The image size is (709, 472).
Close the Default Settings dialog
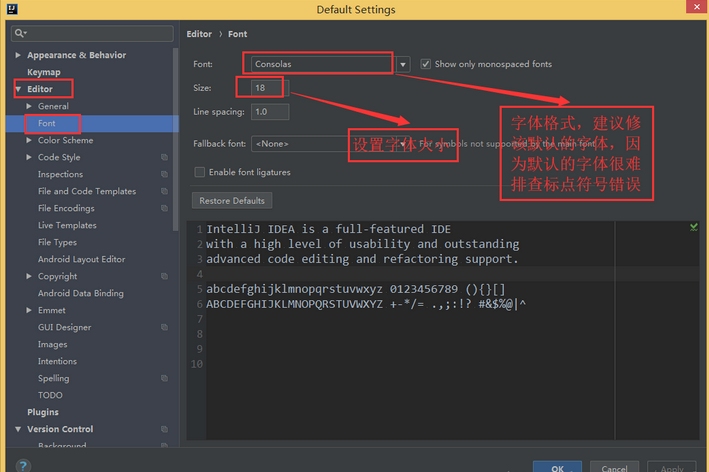coord(697,7)
